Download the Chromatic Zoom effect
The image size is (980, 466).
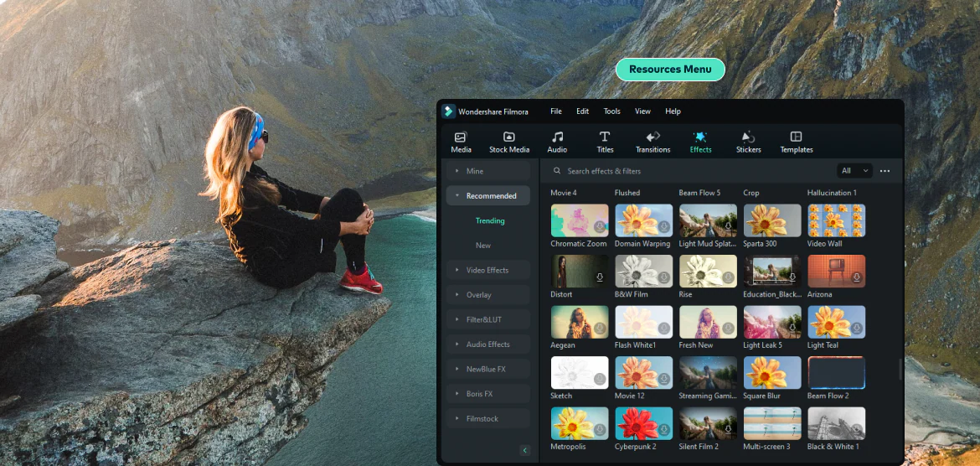click(600, 227)
